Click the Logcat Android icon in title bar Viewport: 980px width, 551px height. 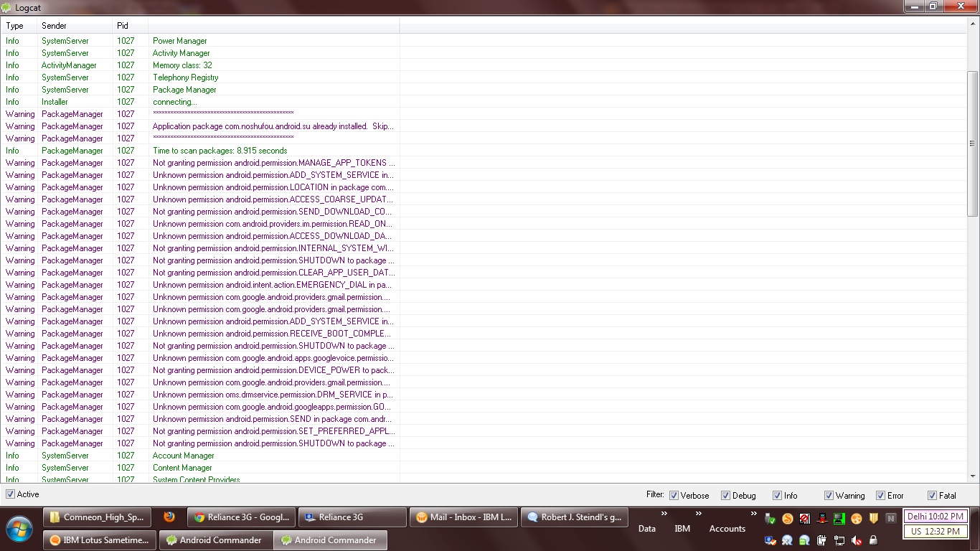[7, 6]
